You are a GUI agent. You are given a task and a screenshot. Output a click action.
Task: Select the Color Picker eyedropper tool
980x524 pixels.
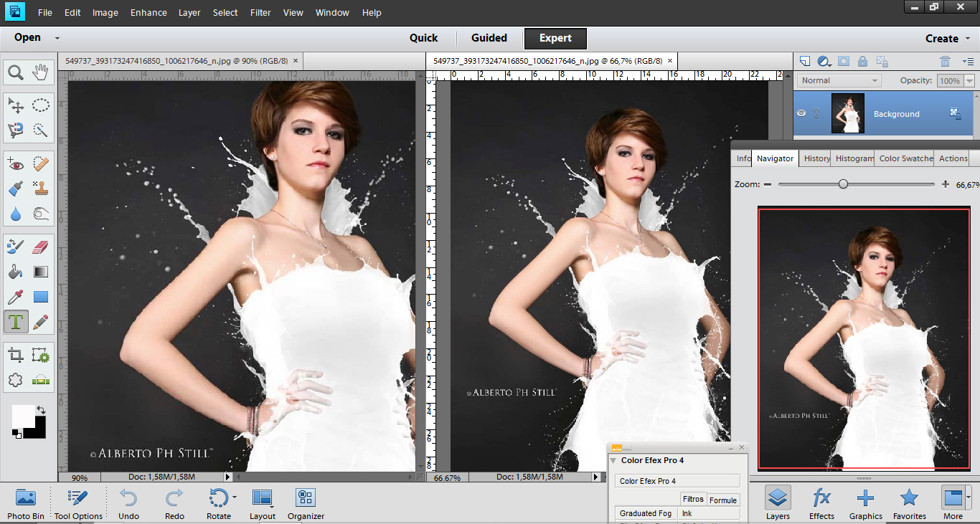point(16,297)
